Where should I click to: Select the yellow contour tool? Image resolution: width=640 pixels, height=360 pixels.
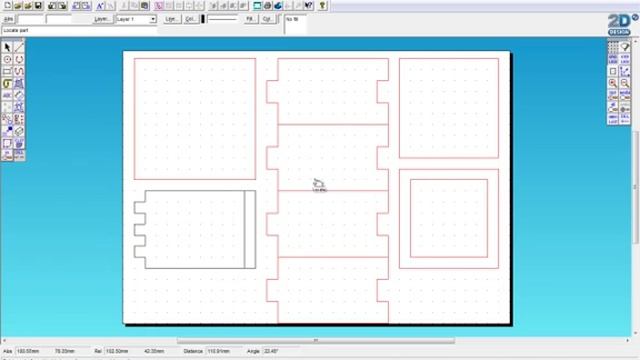click(7, 84)
